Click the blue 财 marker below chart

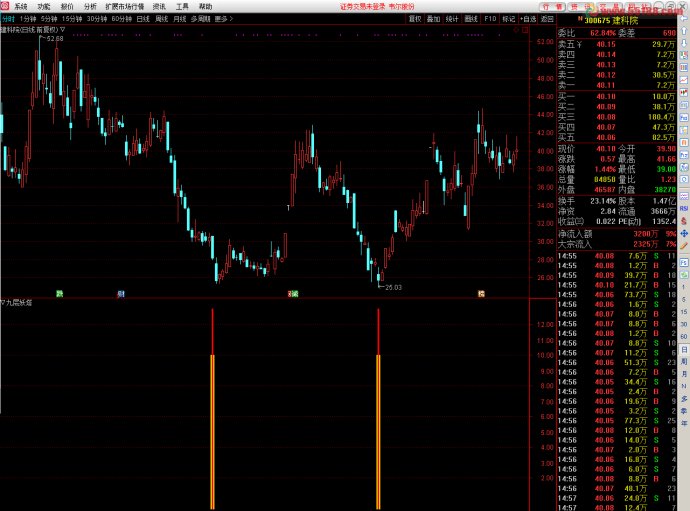coord(121,294)
